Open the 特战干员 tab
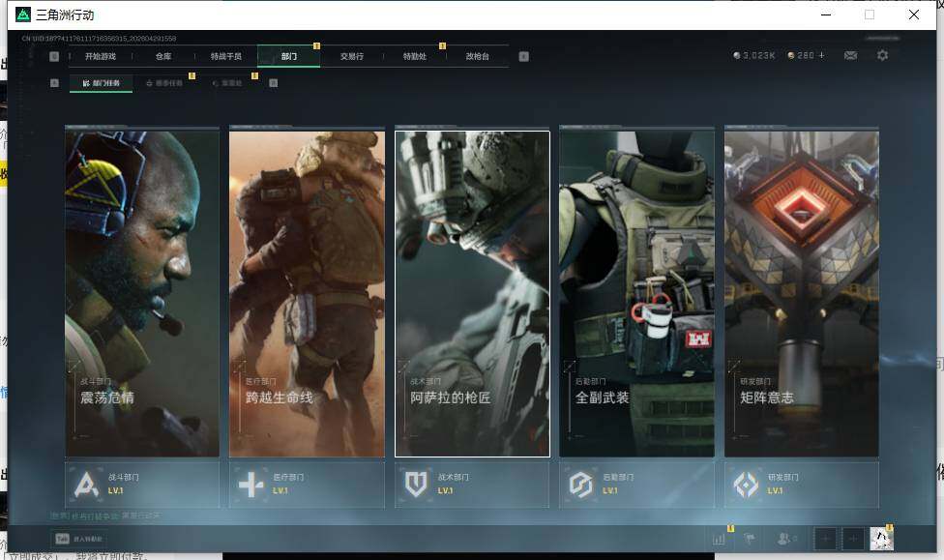 point(225,56)
